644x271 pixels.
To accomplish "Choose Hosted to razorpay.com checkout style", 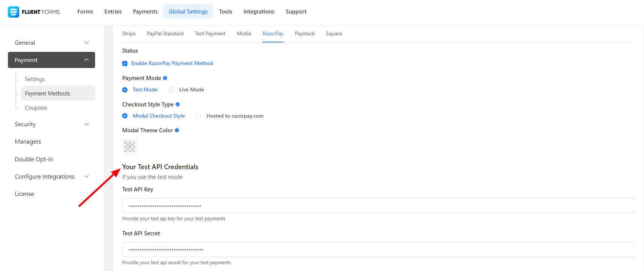I will pyautogui.click(x=199, y=116).
